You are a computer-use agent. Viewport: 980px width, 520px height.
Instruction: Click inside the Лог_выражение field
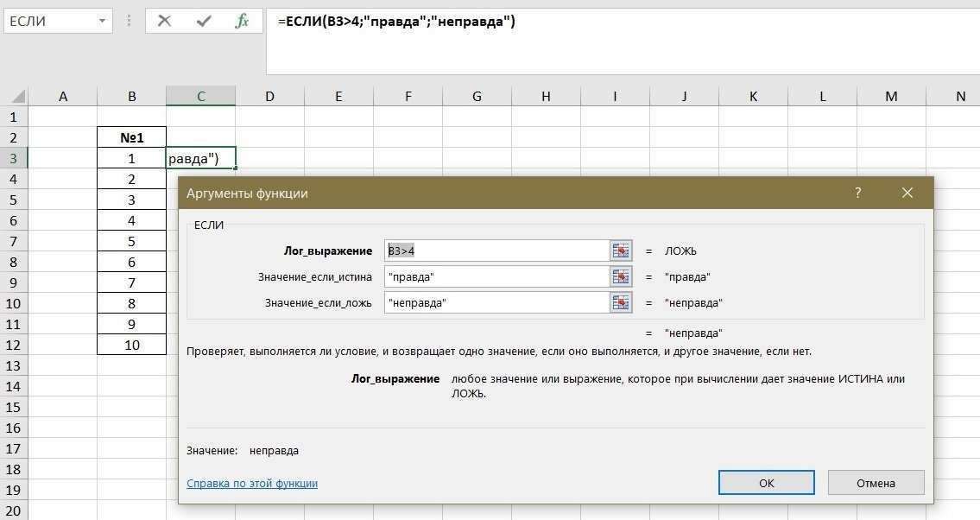tap(492, 250)
